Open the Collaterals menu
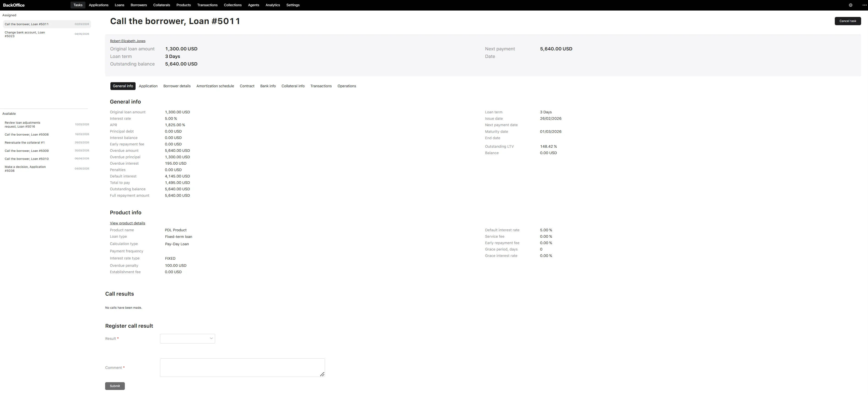This screenshot has height=395, width=868. [x=161, y=5]
